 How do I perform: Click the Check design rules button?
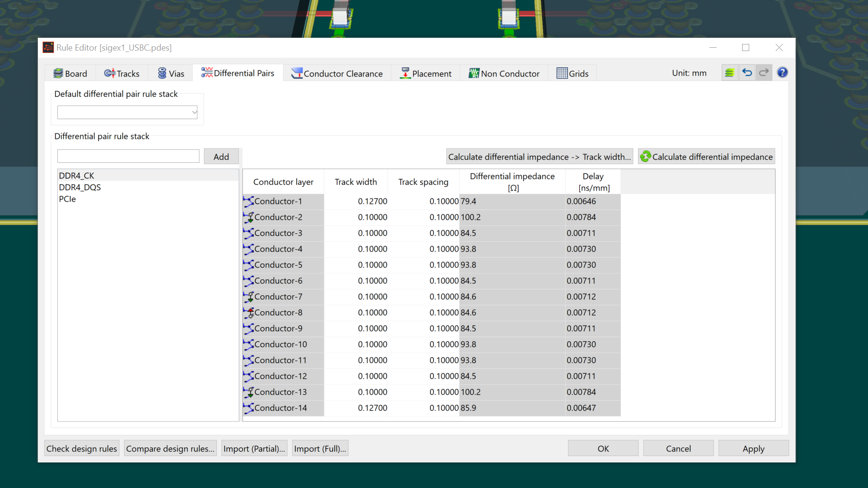coord(81,448)
